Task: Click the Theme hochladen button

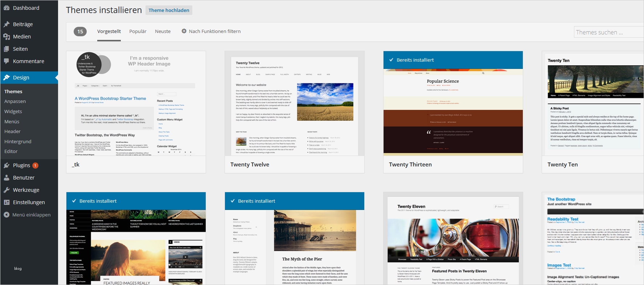Action: pyautogui.click(x=169, y=10)
